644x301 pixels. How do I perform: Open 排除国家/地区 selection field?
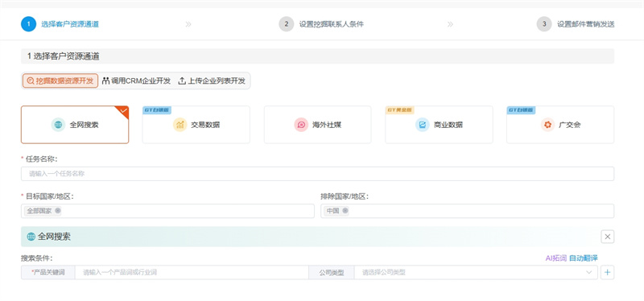pyautogui.click(x=468, y=211)
